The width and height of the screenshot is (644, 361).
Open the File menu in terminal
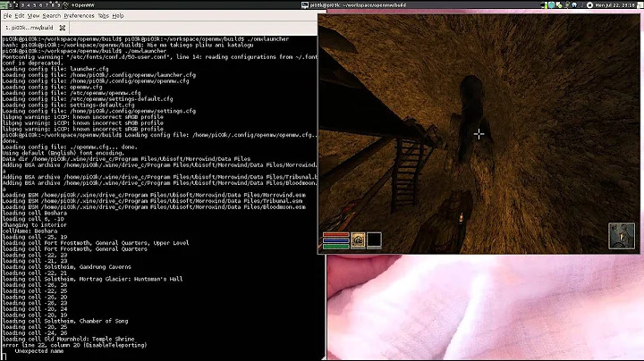point(7,15)
